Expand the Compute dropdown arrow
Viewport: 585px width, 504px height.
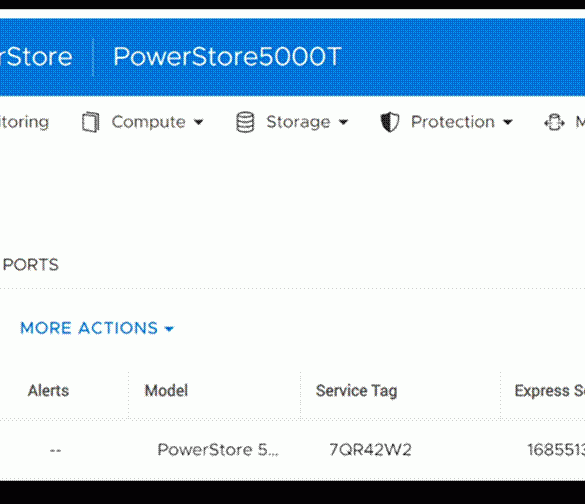[199, 122]
